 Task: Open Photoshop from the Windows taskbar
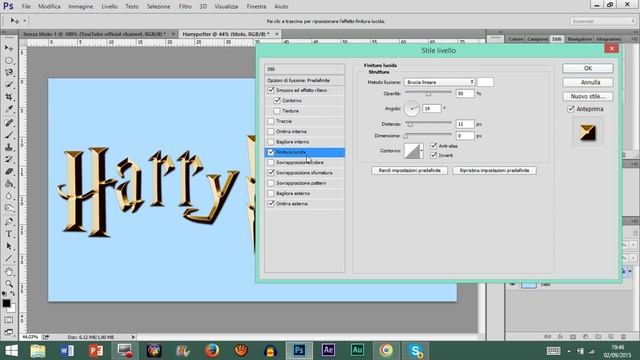coord(299,350)
